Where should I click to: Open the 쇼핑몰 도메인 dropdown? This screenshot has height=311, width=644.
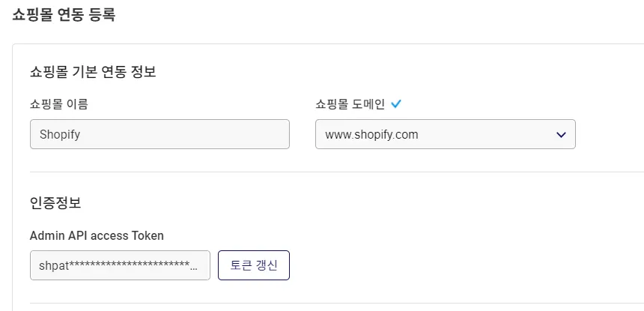[x=445, y=135]
